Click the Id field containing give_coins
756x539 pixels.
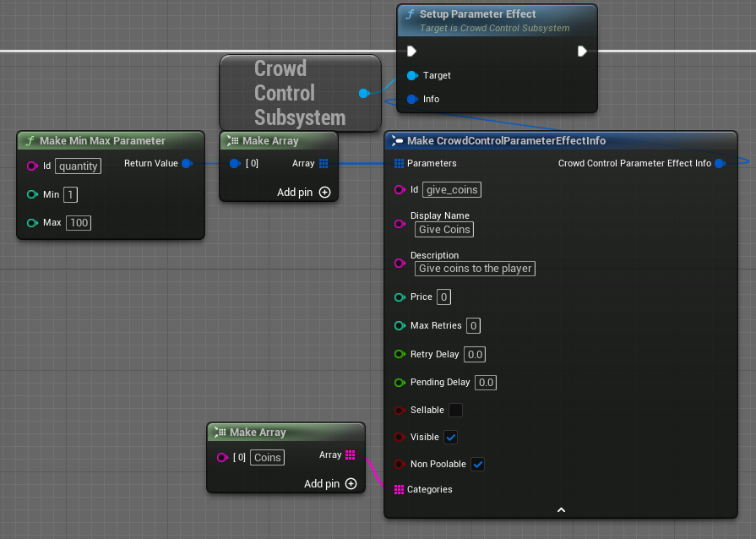click(452, 190)
